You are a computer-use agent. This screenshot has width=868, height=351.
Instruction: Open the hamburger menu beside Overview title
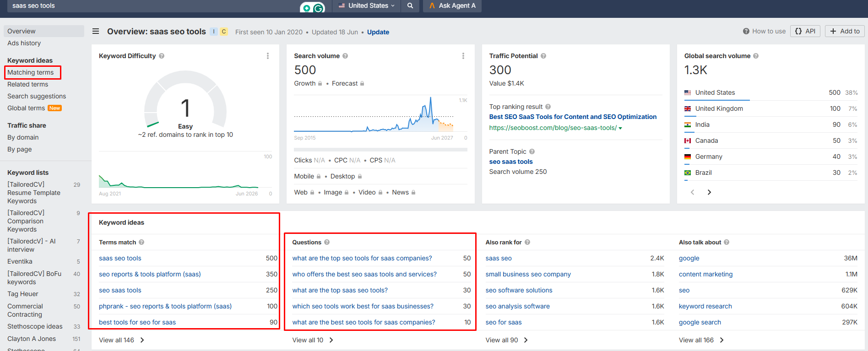(x=96, y=32)
